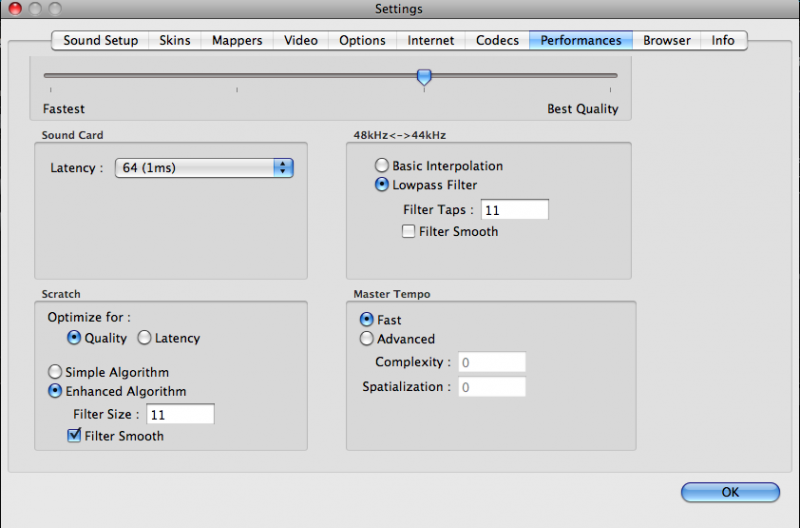Click the Complexity input field
Viewport: 800px width, 528px height.
click(491, 362)
